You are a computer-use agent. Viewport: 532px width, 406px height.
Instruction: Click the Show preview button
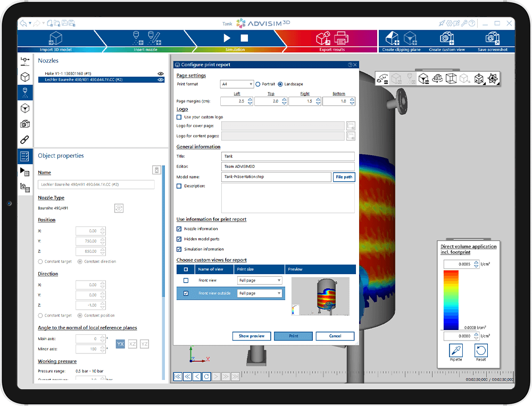point(252,336)
